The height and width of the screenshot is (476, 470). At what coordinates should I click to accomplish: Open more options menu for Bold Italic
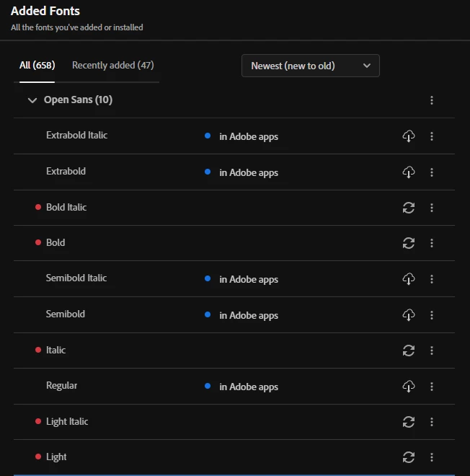tap(432, 208)
